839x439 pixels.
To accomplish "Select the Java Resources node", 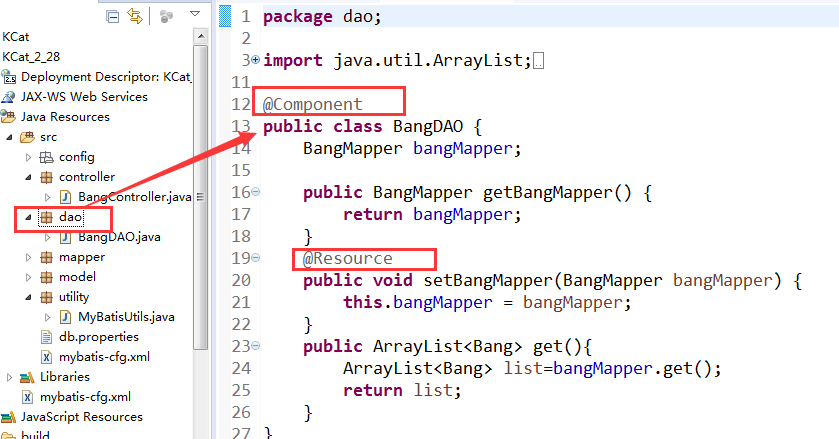I will point(65,117).
